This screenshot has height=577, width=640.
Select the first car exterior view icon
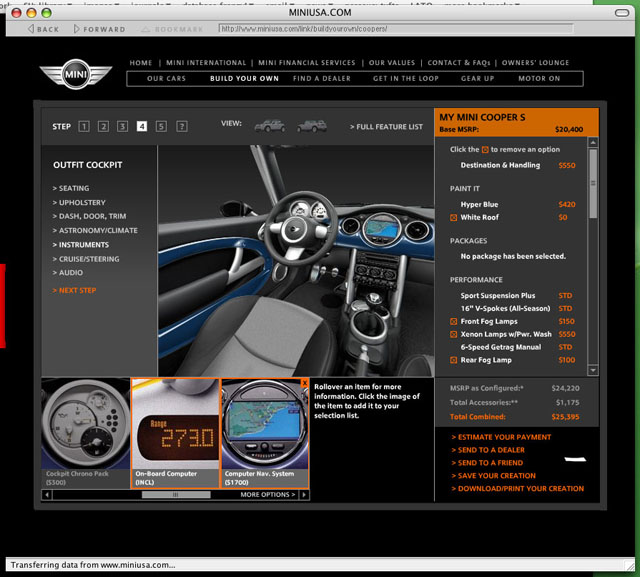point(269,126)
